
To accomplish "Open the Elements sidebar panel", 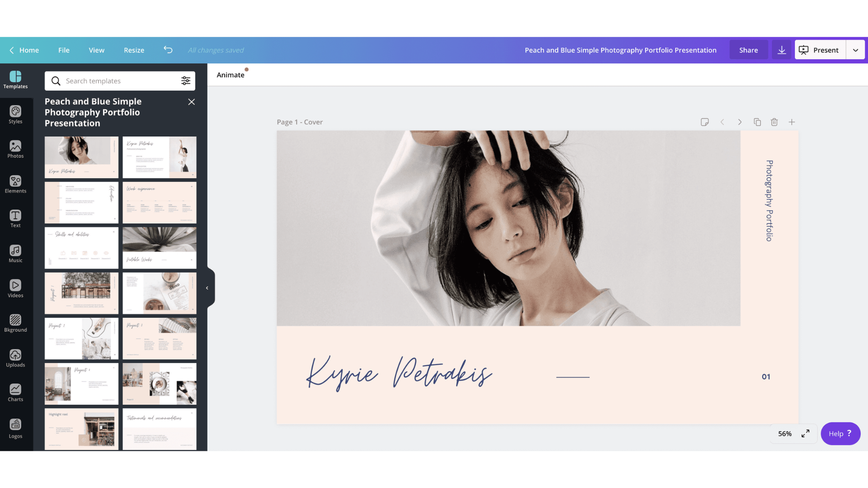I will point(15,184).
